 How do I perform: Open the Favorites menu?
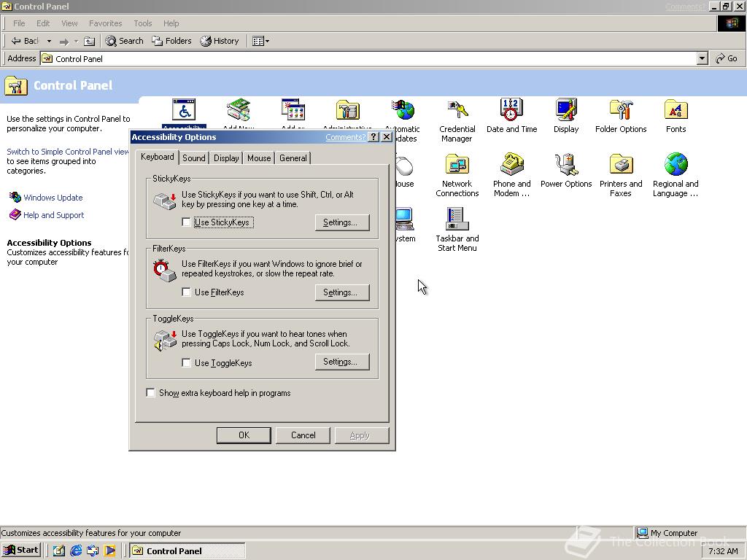pyautogui.click(x=105, y=23)
